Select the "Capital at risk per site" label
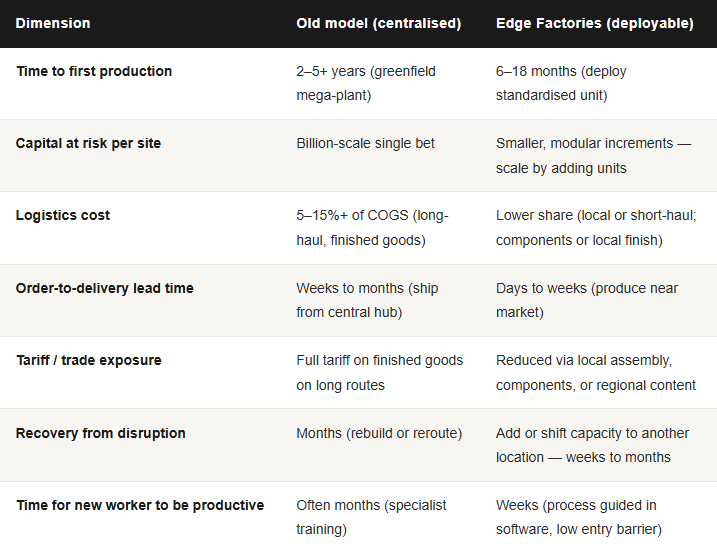 (88, 143)
